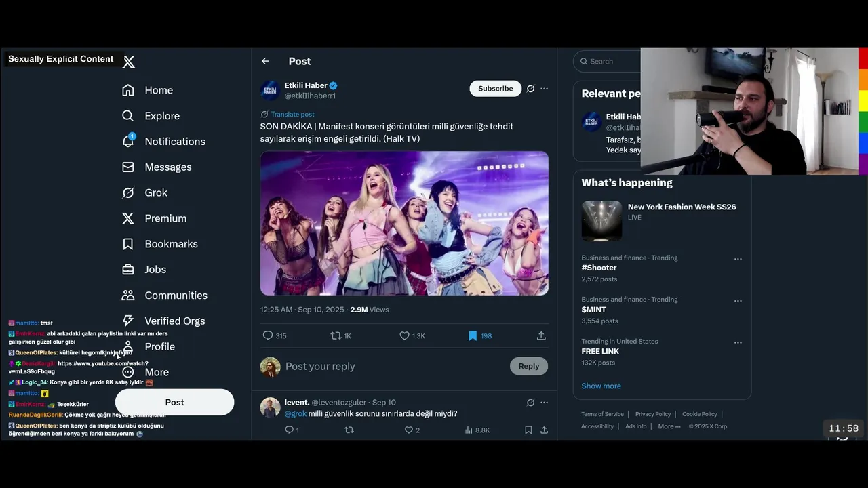868x488 pixels.
Task: Click the share icon on the main post
Action: [541, 335]
